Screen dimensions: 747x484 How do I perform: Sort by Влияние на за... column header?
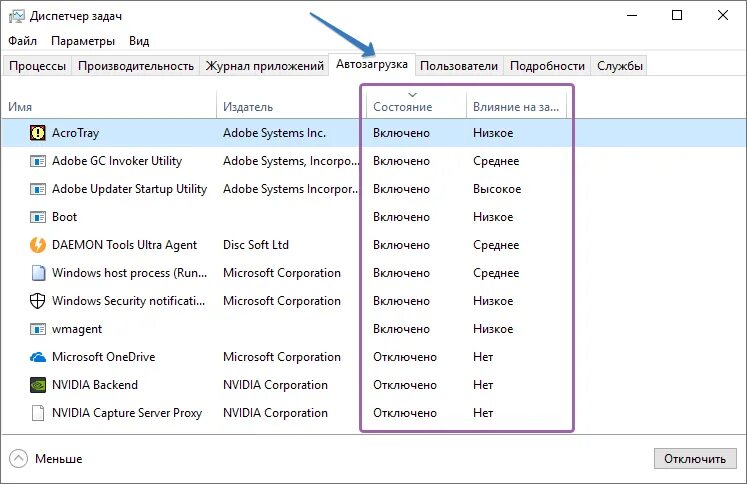[515, 107]
